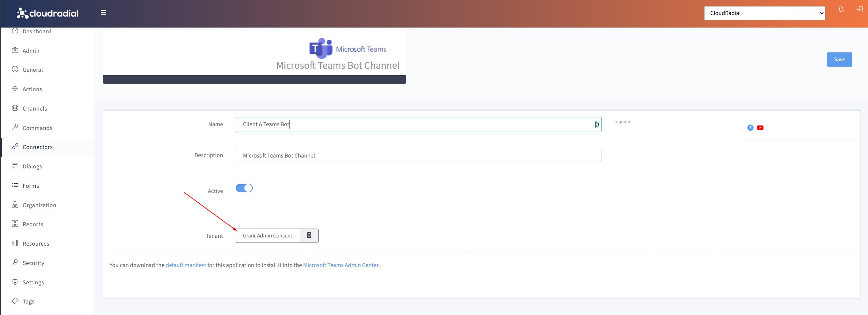Screen dimensions: 868x315
Task: Click the Admin briefcase icon
Action: click(15, 50)
